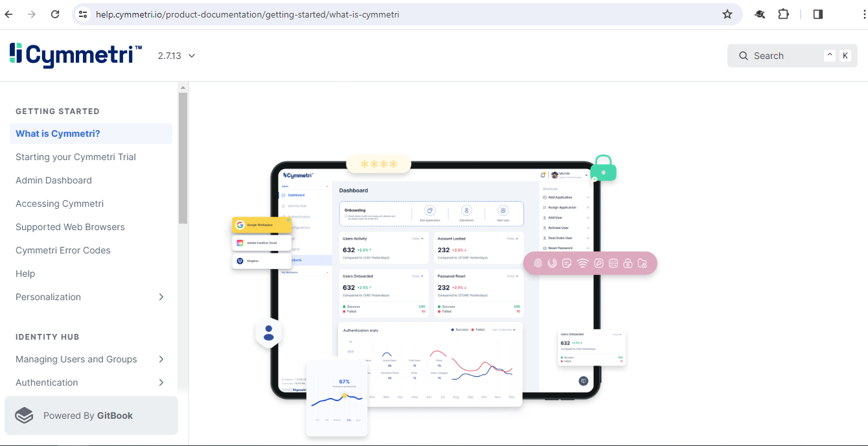Select Admin Dashboard in sidebar
The image size is (868, 446).
coord(54,180)
